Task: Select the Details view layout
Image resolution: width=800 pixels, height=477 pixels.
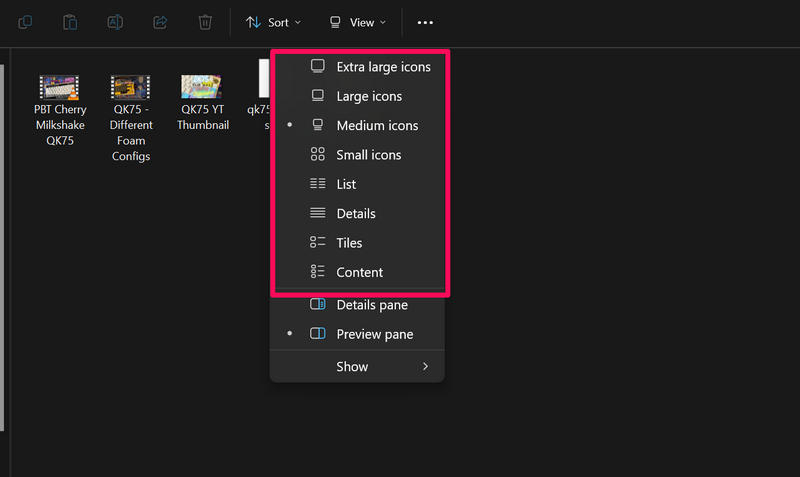Action: pos(355,213)
